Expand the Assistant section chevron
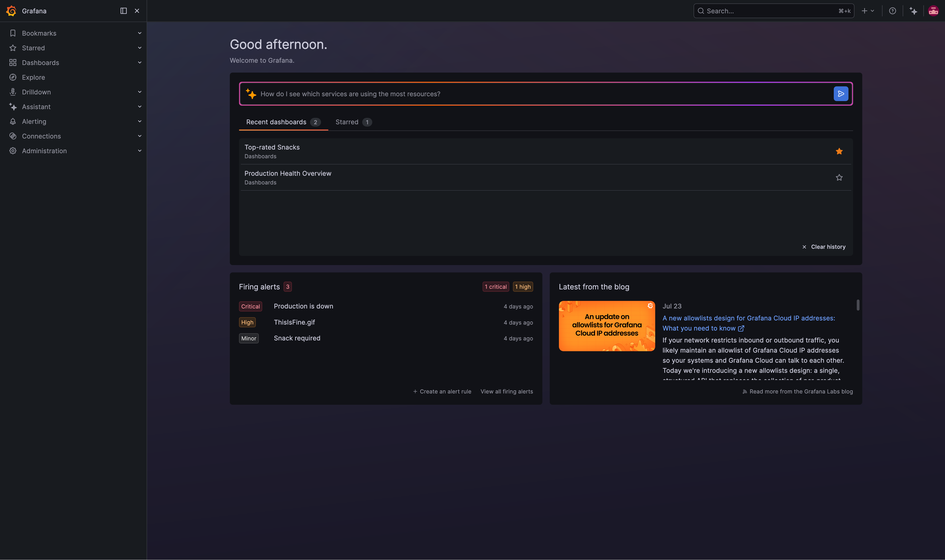The image size is (945, 560). (x=140, y=107)
